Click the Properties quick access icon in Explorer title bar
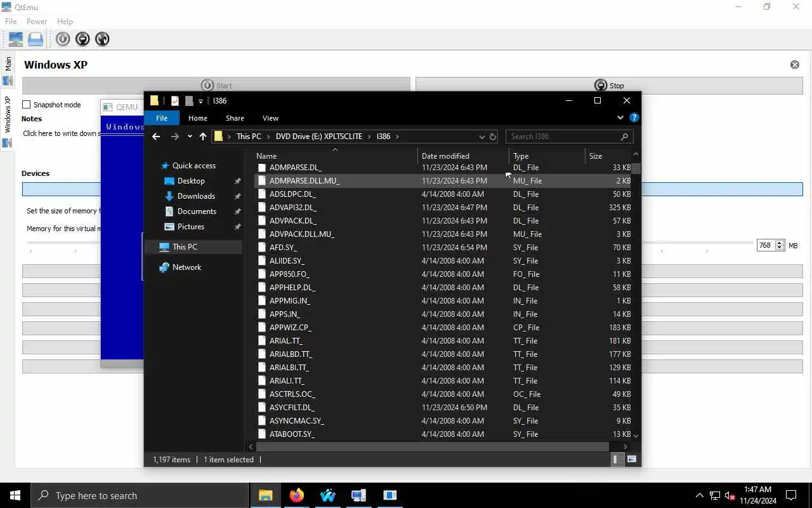812x508 pixels. pyautogui.click(x=175, y=101)
